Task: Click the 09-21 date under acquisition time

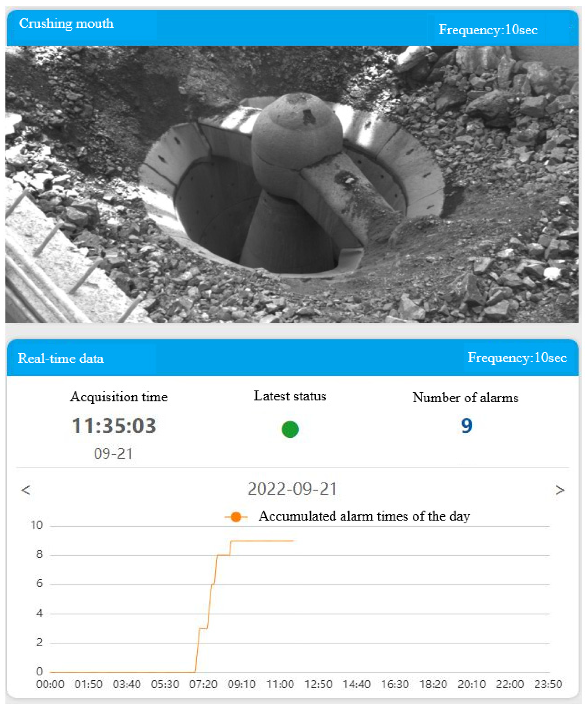Action: point(114,453)
